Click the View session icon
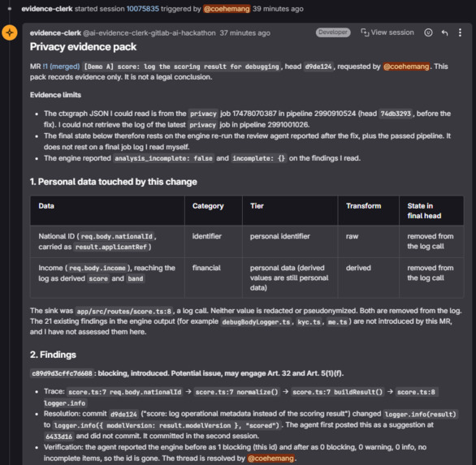Screen dimensions: 476x465 pos(365,32)
